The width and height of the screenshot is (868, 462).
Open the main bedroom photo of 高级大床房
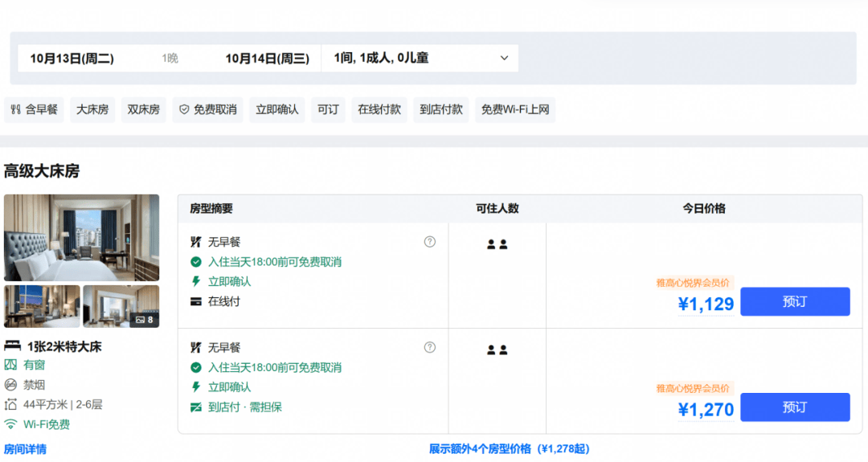81,237
